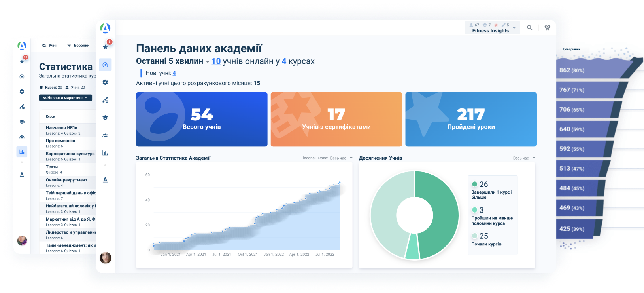Screen dimensions: 644x293
Task: Open the star notifications icon with badge 5
Action: coord(105,47)
